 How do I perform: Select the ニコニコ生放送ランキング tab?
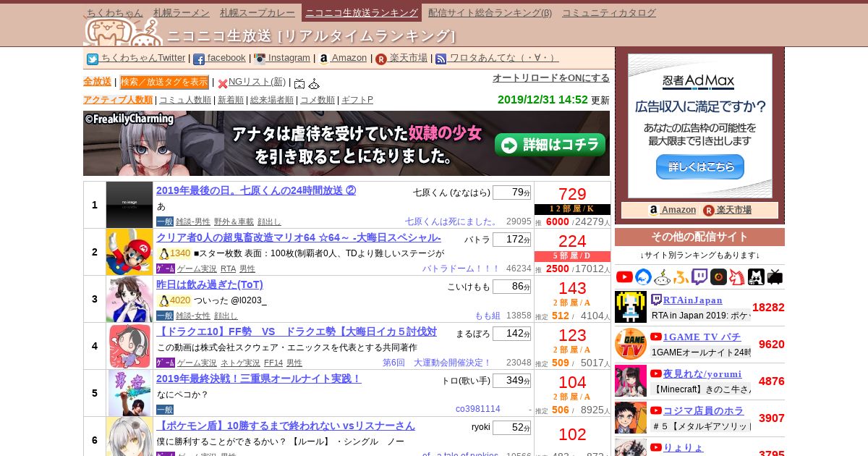click(x=362, y=12)
